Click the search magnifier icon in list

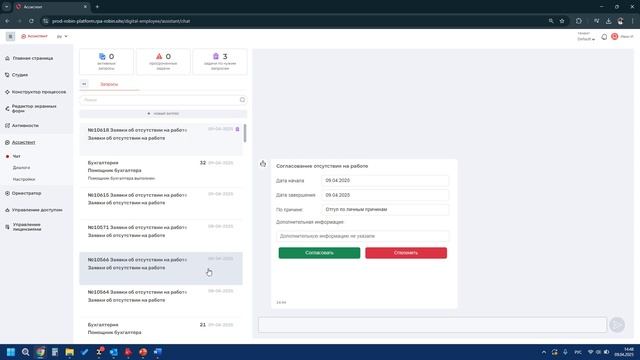(x=242, y=100)
